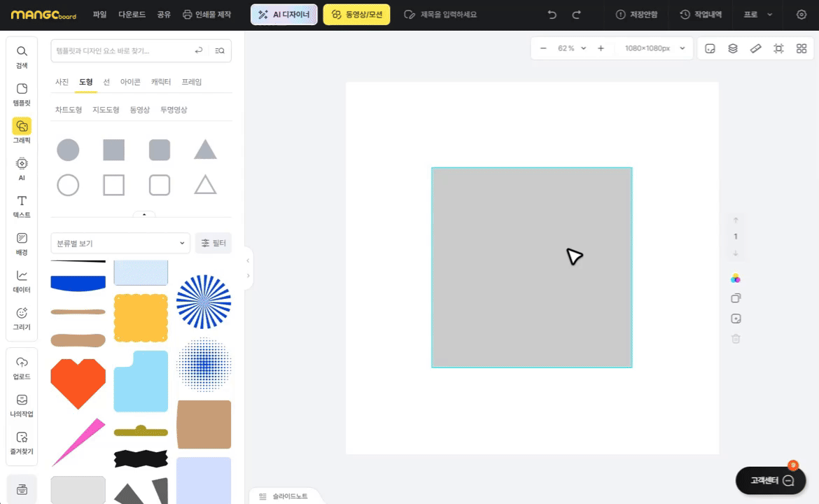Open the 텍스트 (Text) tool in sidebar
This screenshot has width=819, height=504.
[x=22, y=206]
